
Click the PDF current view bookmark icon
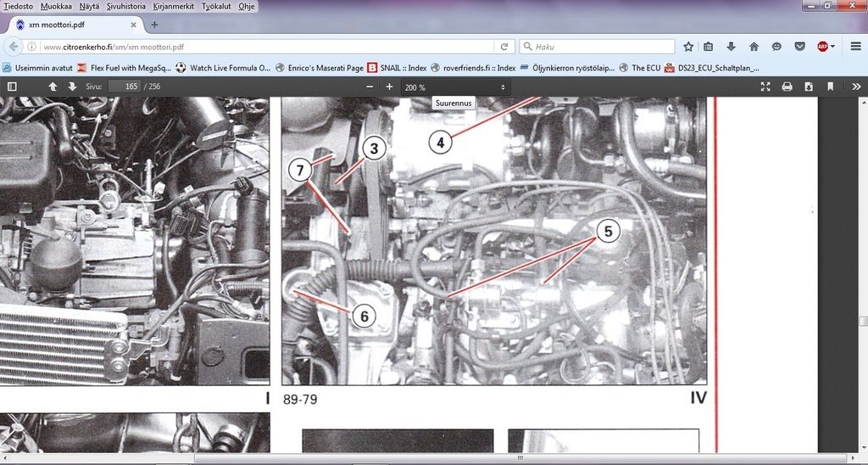(x=831, y=87)
